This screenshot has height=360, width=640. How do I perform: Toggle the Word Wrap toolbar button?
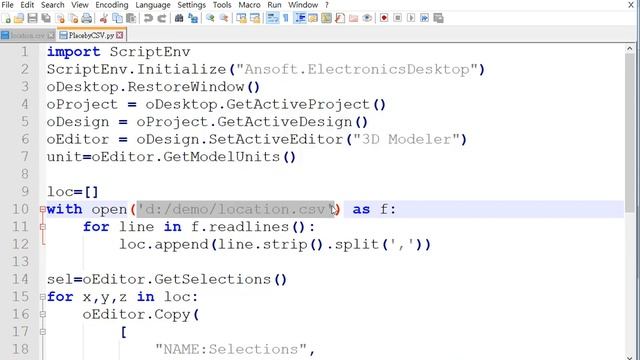[272, 18]
